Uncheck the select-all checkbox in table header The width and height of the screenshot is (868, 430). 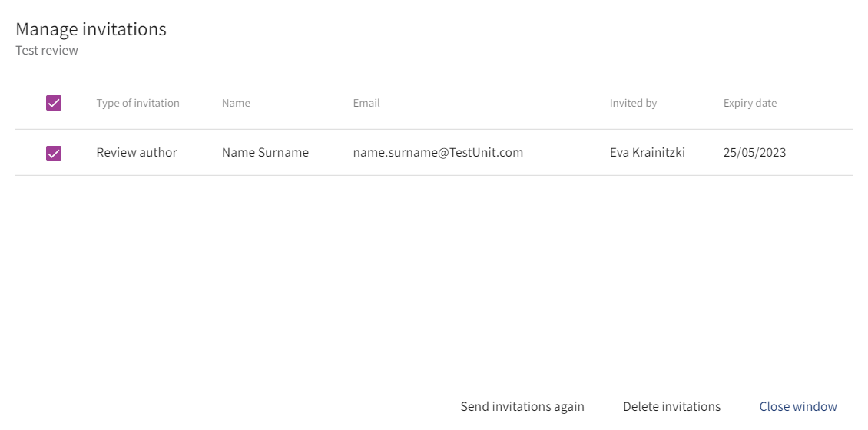tap(54, 103)
